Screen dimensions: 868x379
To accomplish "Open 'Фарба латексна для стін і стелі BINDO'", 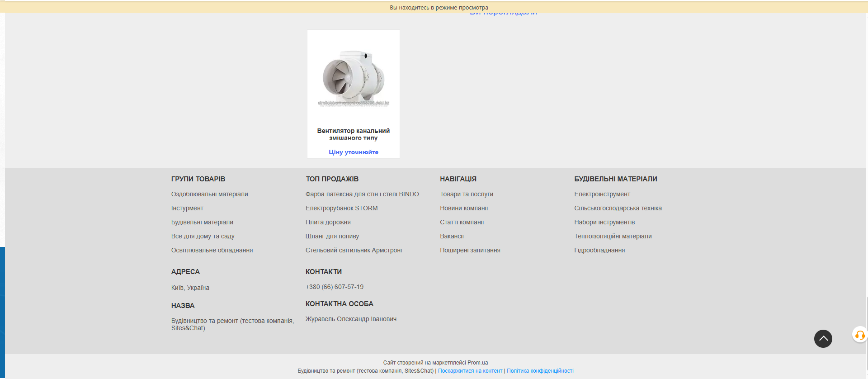I will 362,194.
